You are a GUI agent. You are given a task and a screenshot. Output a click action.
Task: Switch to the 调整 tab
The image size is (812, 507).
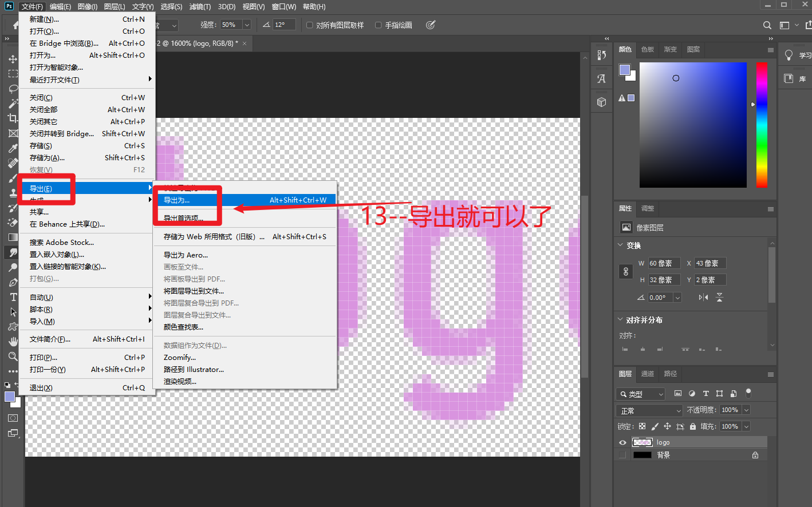tap(648, 208)
